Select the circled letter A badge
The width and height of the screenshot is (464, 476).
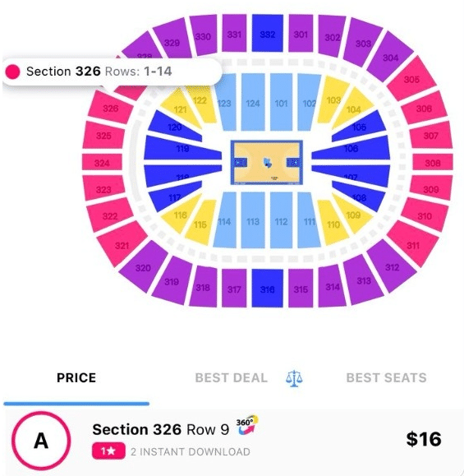point(41,441)
